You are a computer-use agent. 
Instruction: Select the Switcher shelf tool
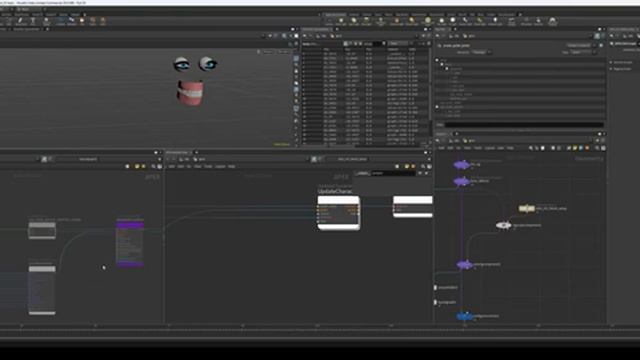click(x=539, y=21)
